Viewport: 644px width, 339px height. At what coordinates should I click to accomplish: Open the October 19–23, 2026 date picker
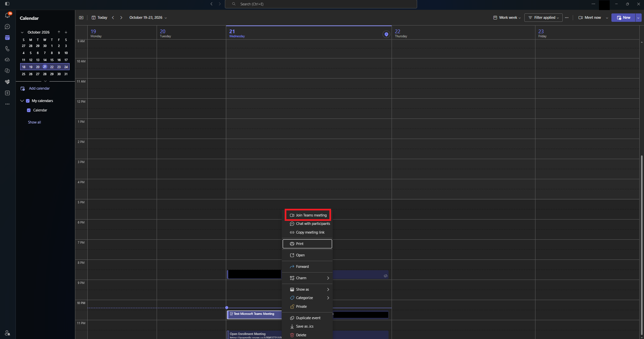148,18
